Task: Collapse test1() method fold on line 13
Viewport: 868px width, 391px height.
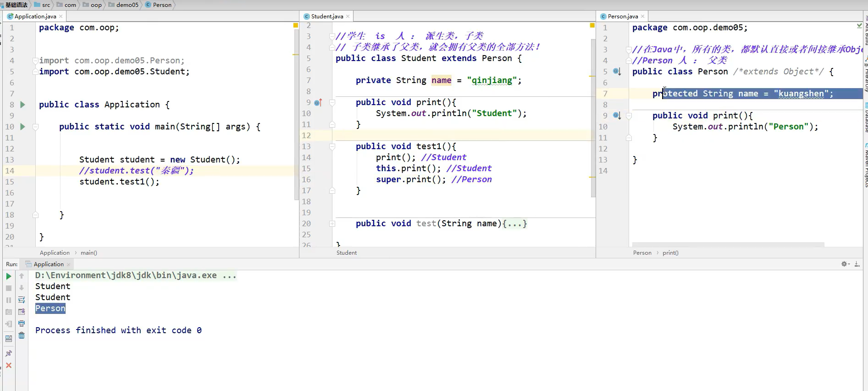Action: [332, 146]
